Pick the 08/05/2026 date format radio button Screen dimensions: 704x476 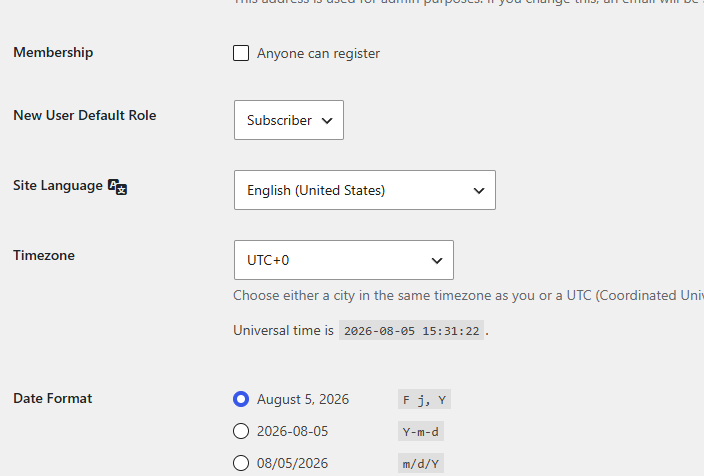(241, 463)
